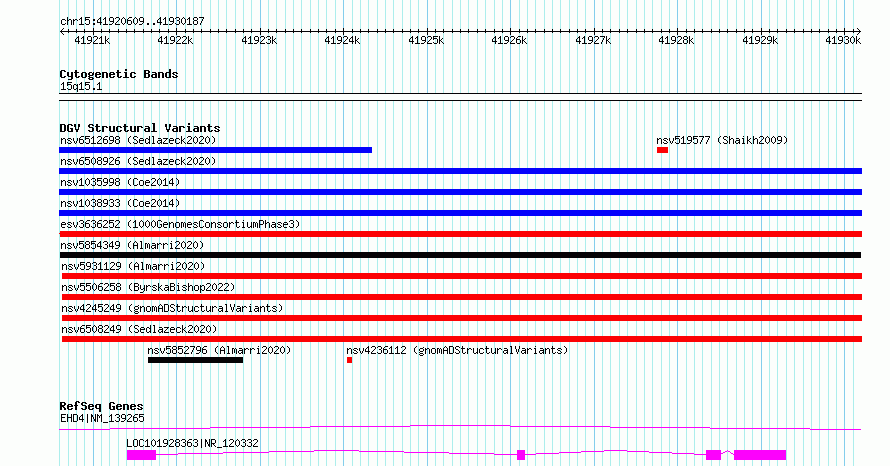The height and width of the screenshot is (466, 890).
Task: Click the 41928k ruler label
Action: [676, 40]
